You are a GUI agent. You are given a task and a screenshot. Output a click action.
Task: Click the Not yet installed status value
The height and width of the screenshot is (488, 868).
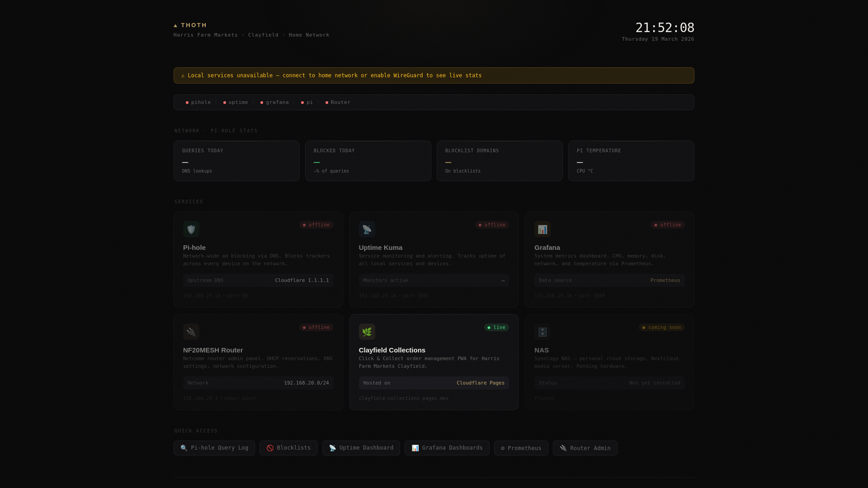tap(655, 383)
